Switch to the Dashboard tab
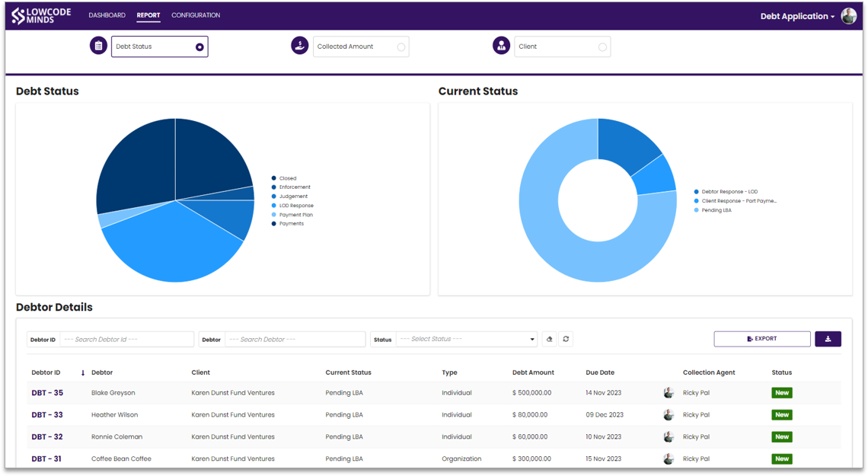Image resolution: width=868 pixels, height=476 pixels. [107, 15]
